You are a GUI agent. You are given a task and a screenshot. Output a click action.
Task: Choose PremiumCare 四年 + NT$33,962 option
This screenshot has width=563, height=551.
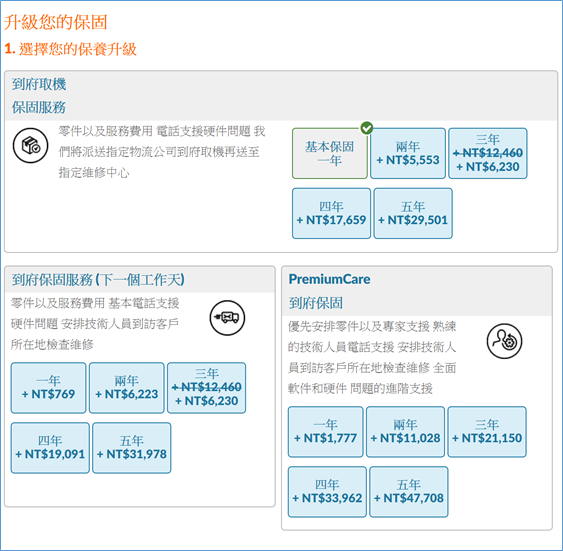[x=327, y=491]
